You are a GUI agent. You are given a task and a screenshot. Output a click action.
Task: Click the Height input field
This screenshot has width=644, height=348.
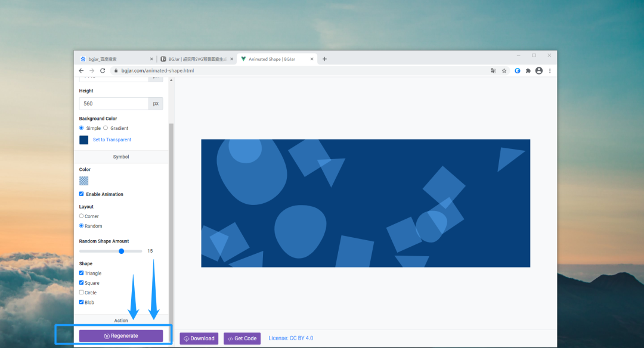113,104
